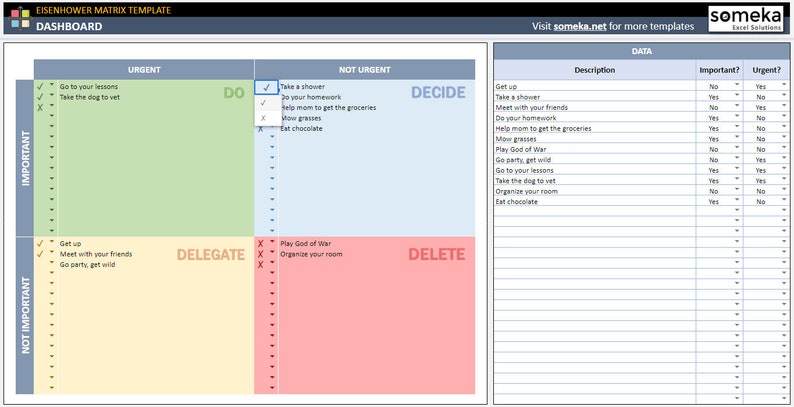Screen dimensions: 794x407
Task: Select Take the dog to vet data cell
Action: point(594,181)
